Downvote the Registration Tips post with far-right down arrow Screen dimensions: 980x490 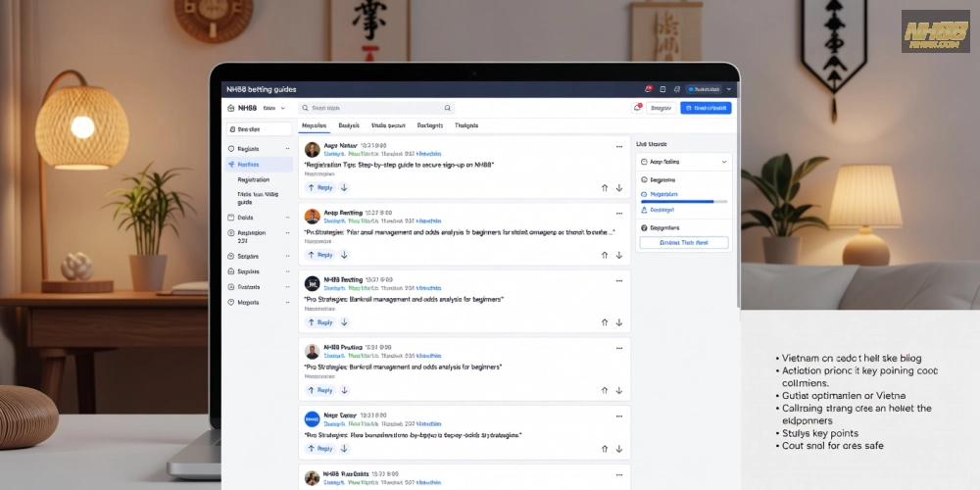point(619,187)
